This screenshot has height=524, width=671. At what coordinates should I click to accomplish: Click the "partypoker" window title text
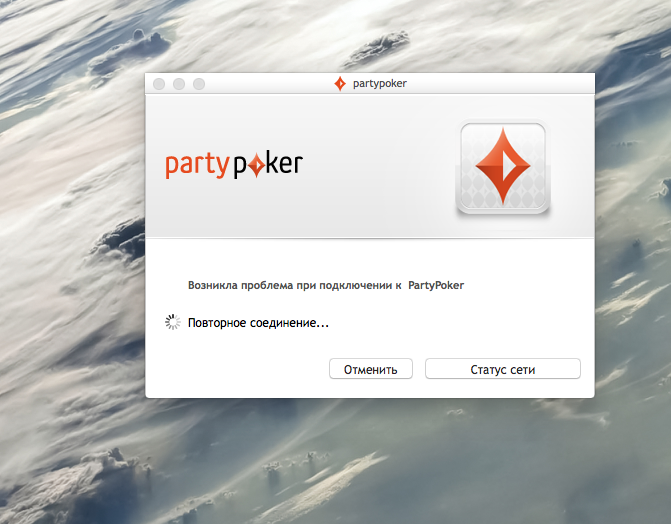pos(380,83)
